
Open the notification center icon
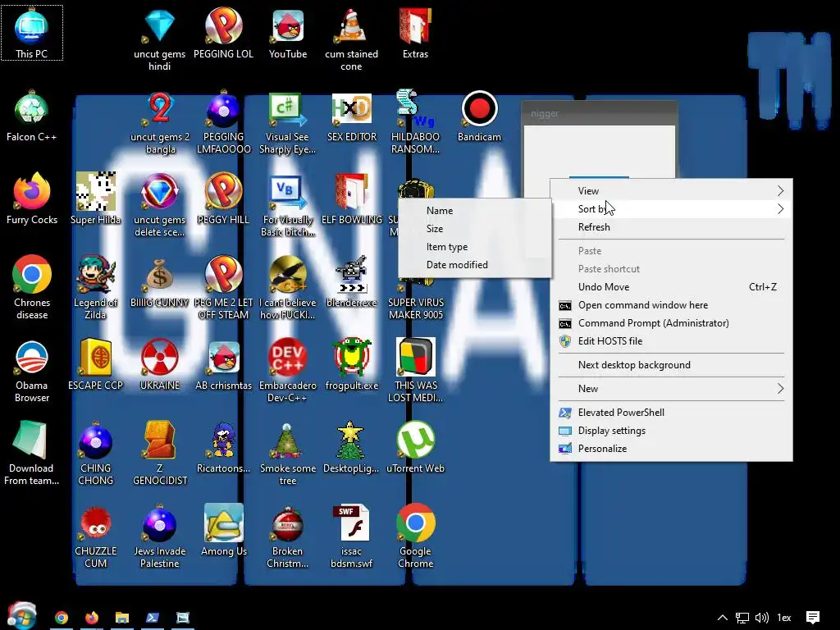click(813, 618)
